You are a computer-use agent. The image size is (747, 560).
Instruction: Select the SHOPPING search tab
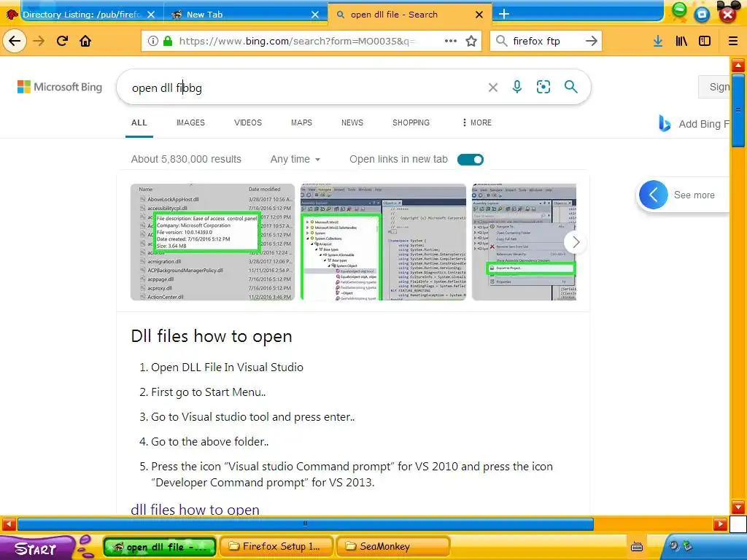(411, 122)
